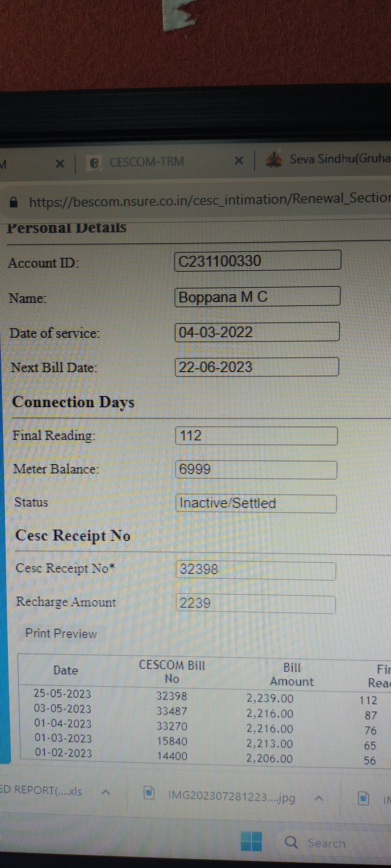391x868 pixels.
Task: Open the Windows Start menu
Action: pos(251,841)
